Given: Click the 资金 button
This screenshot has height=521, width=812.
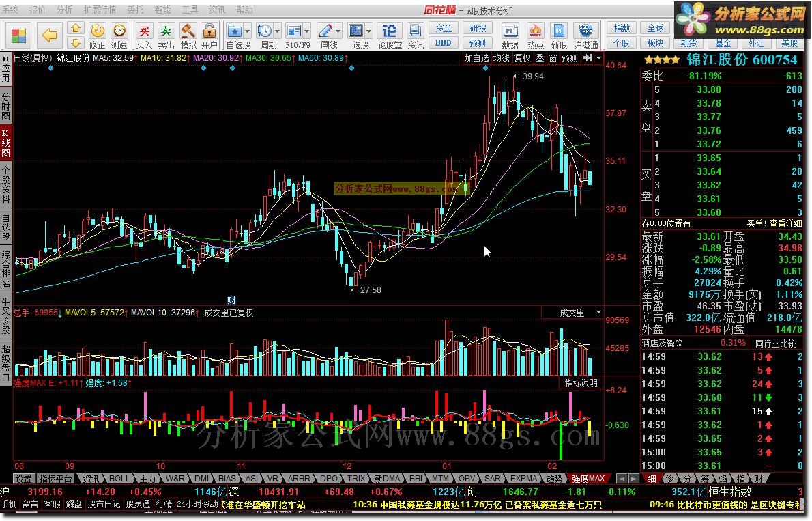Looking at the screenshot, I should pyautogui.click(x=444, y=28).
